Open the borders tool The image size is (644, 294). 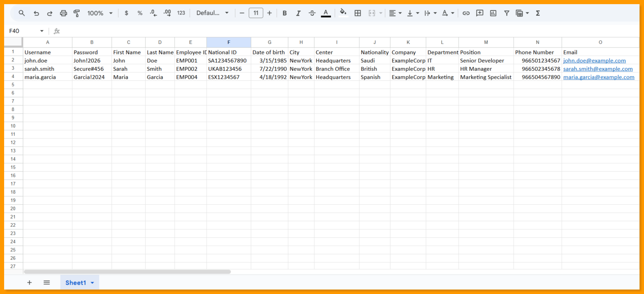click(x=358, y=13)
